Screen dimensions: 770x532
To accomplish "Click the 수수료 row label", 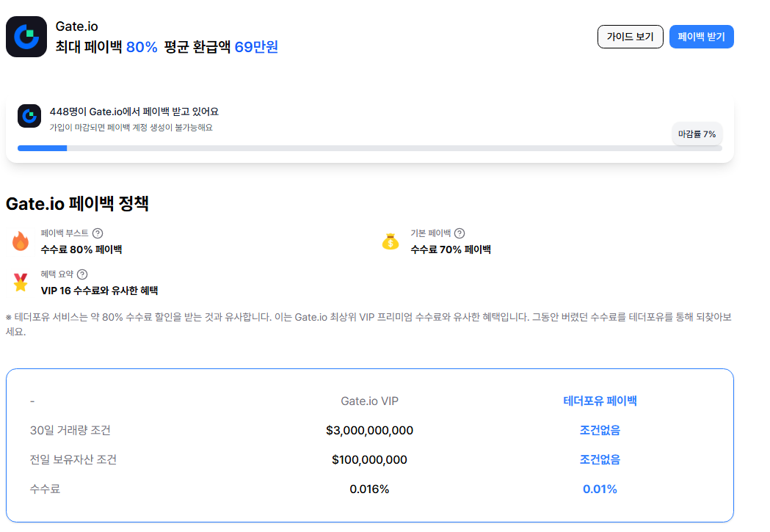I will (x=45, y=489).
